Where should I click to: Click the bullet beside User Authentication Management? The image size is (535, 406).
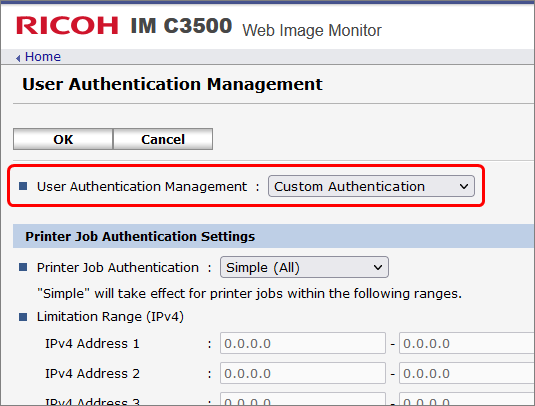point(23,186)
